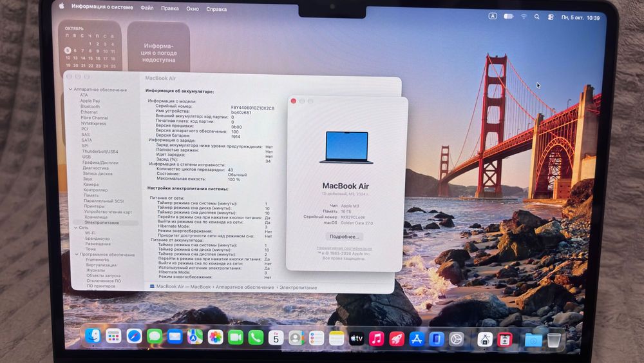Select Камера in the sidebar
This screenshot has height=363, width=644.
[91, 184]
